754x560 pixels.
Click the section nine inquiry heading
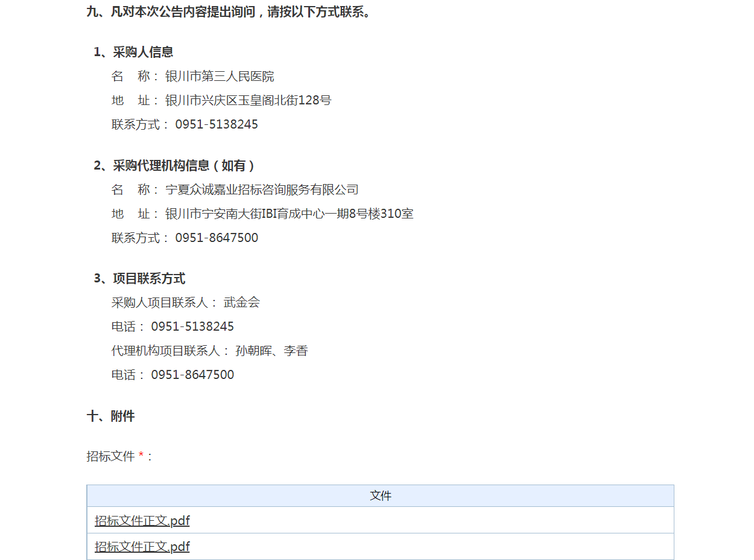click(x=229, y=12)
